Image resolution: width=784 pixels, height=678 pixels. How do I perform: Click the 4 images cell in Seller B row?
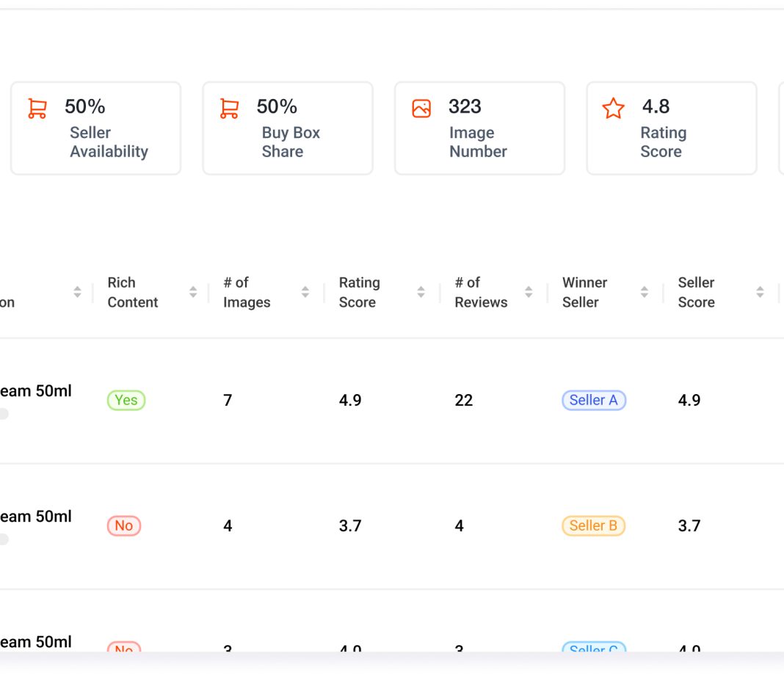pos(228,525)
